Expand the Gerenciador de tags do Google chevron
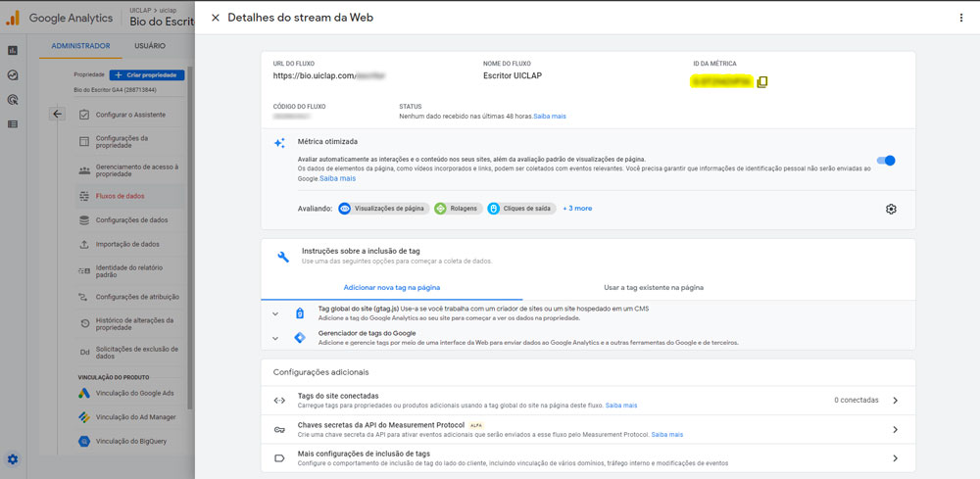This screenshot has width=980, height=479. 275,339
